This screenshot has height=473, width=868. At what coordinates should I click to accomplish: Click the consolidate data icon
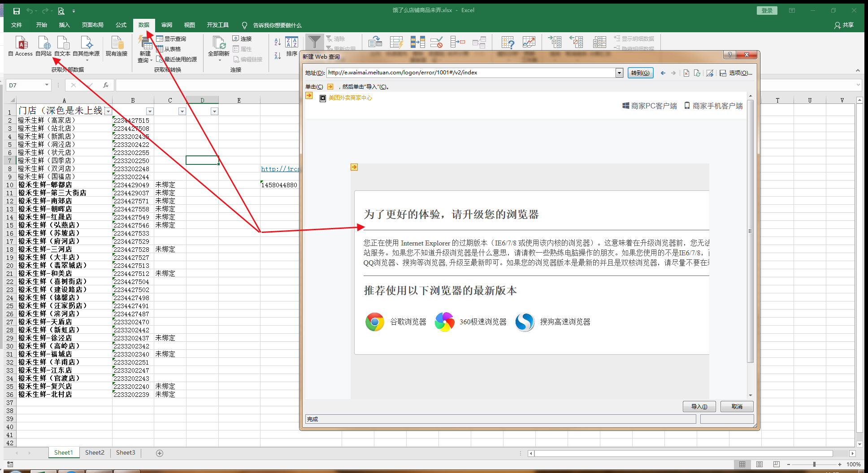pos(458,42)
